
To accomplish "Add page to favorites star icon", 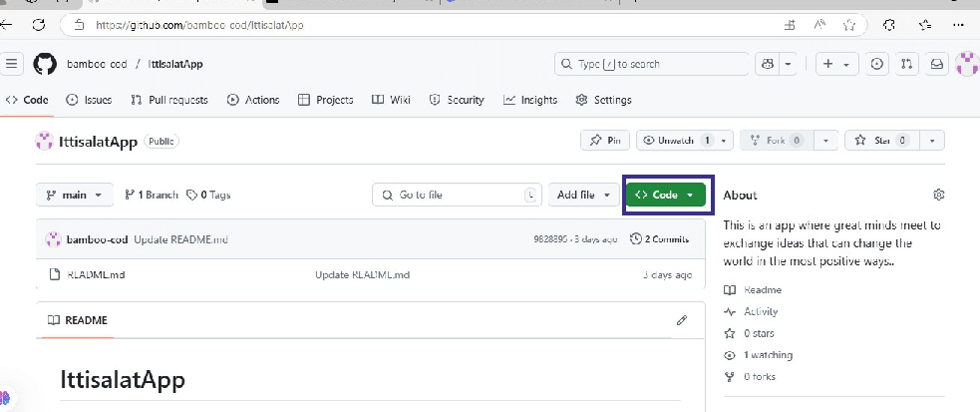I will [848, 25].
